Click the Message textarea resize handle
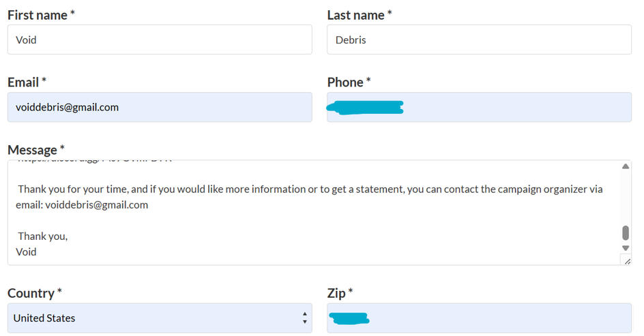The width and height of the screenshot is (644, 336). pyautogui.click(x=627, y=260)
